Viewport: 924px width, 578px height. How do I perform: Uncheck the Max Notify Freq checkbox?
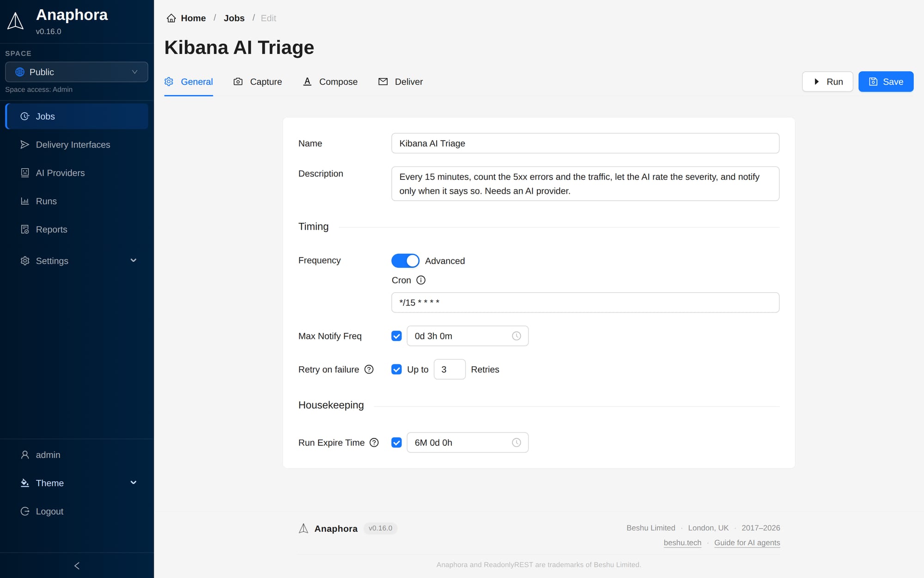(396, 336)
